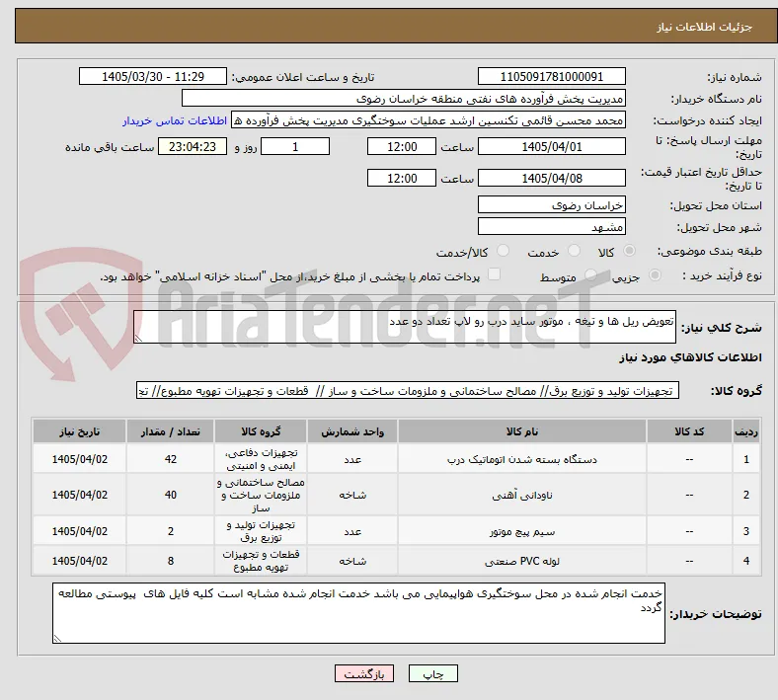Image resolution: width=778 pixels, height=700 pixels.
Task: Select the کالا radio button
Action: [629, 251]
